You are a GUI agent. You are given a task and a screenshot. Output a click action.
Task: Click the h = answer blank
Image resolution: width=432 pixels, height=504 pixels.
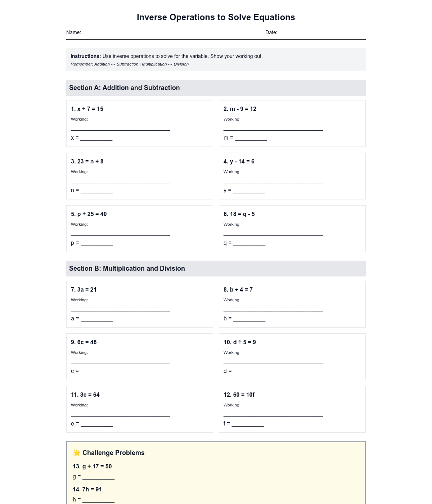pos(98,500)
